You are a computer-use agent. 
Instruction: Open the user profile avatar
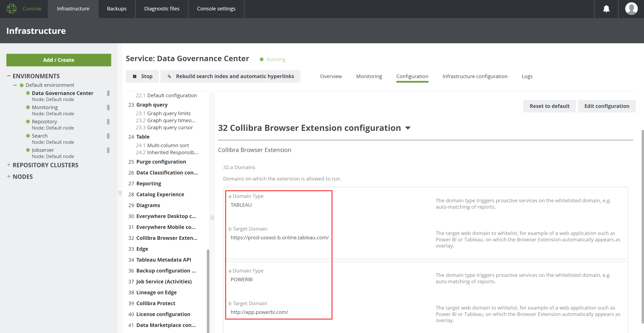[631, 9]
